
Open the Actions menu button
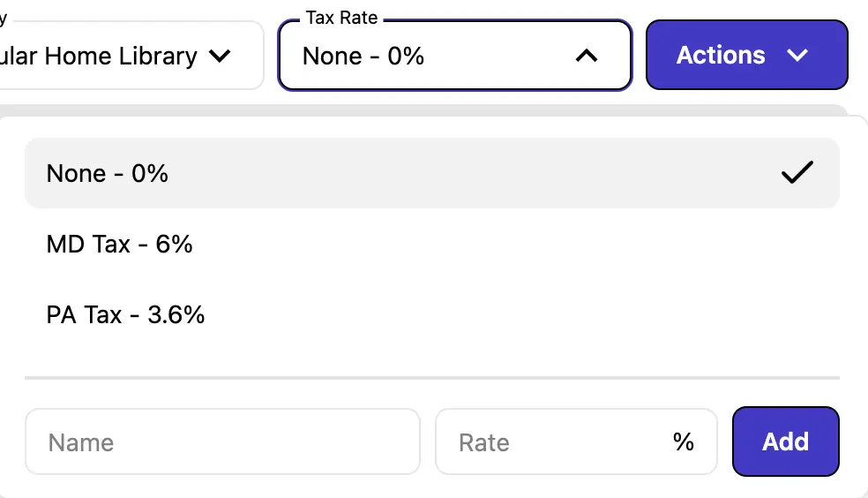click(x=746, y=56)
